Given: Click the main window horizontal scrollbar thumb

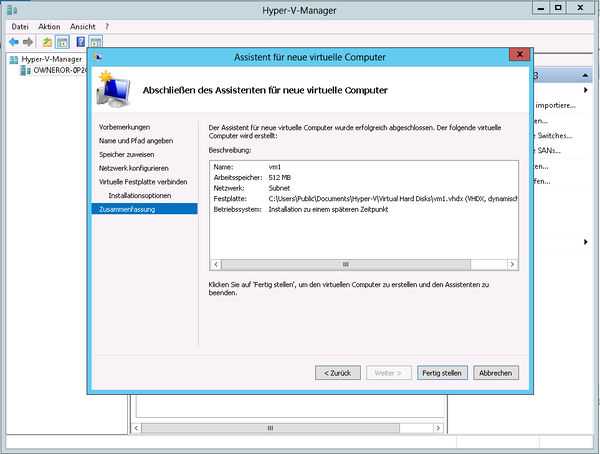Looking at the screenshot, I should (270, 428).
